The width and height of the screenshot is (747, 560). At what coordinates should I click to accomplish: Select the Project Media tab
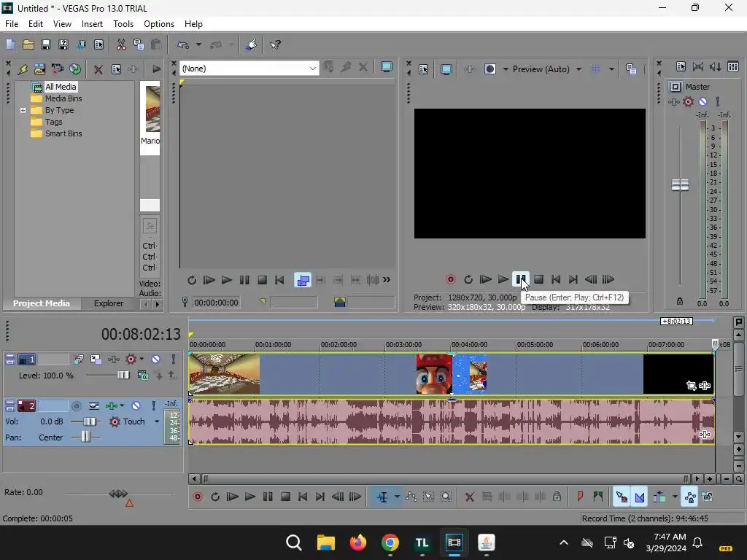41,303
